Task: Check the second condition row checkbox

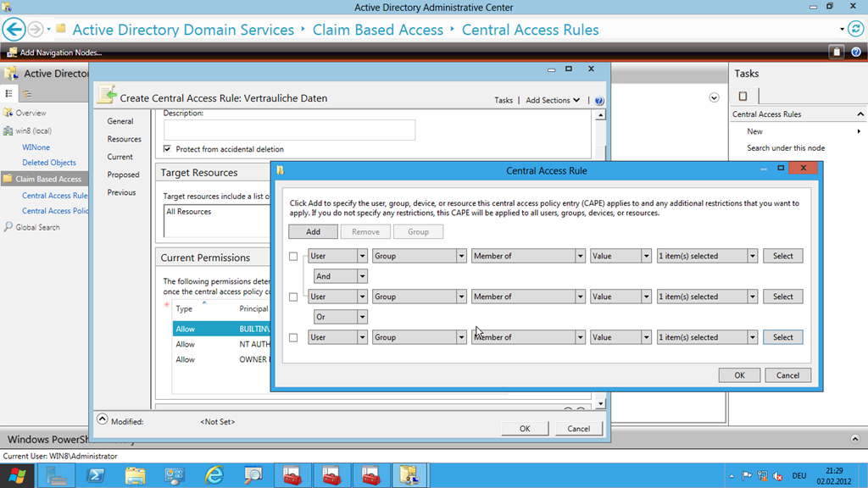Action: point(293,297)
